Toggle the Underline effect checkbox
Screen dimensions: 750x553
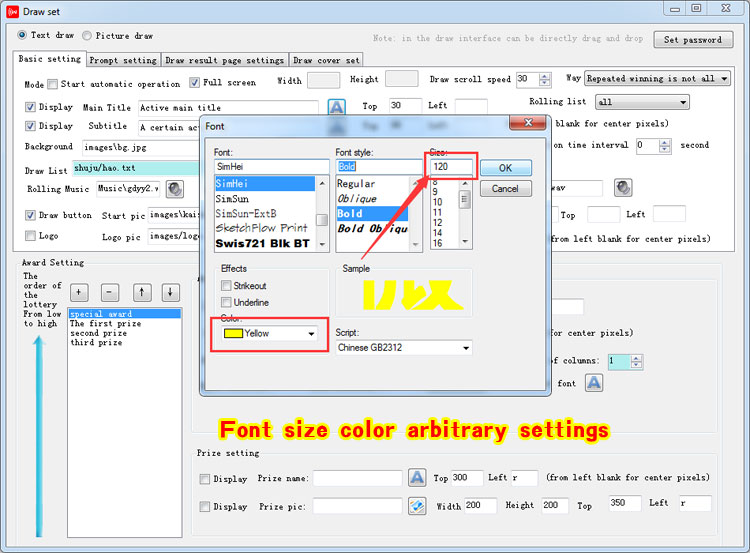pyautogui.click(x=227, y=302)
